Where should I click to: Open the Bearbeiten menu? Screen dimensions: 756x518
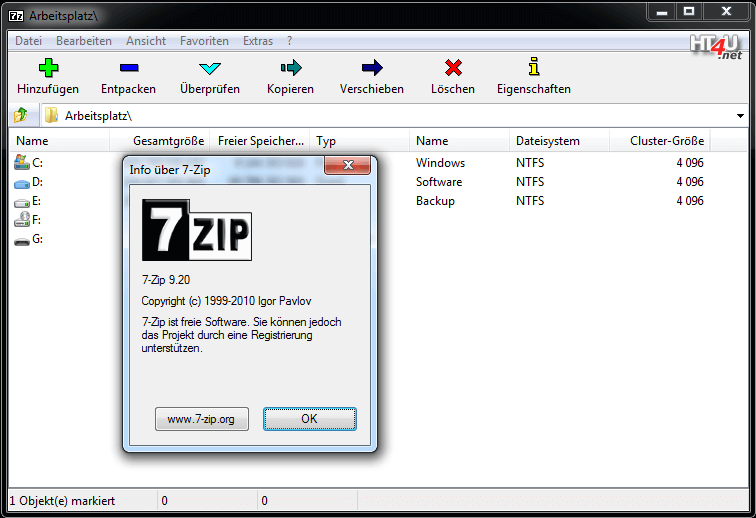click(84, 41)
